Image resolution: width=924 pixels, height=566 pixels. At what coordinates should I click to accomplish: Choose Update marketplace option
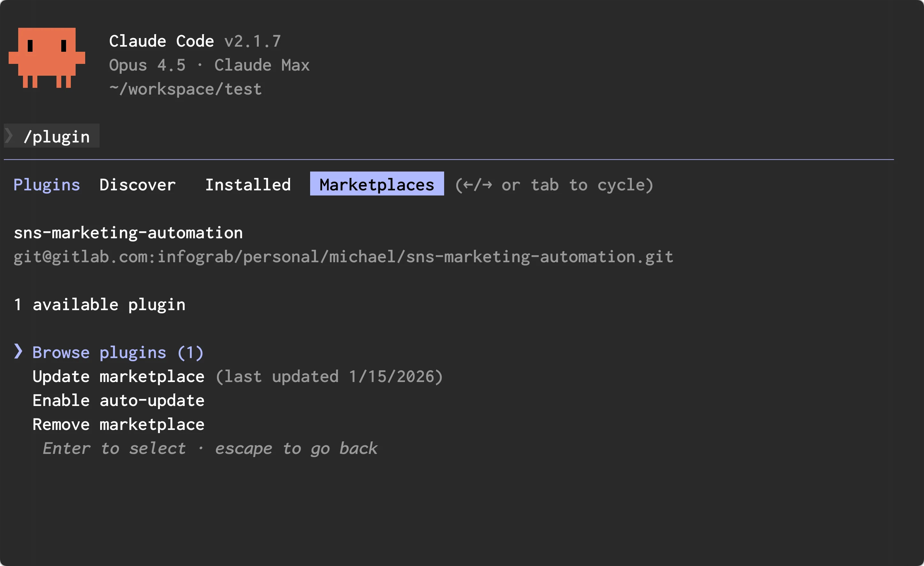pyautogui.click(x=118, y=377)
